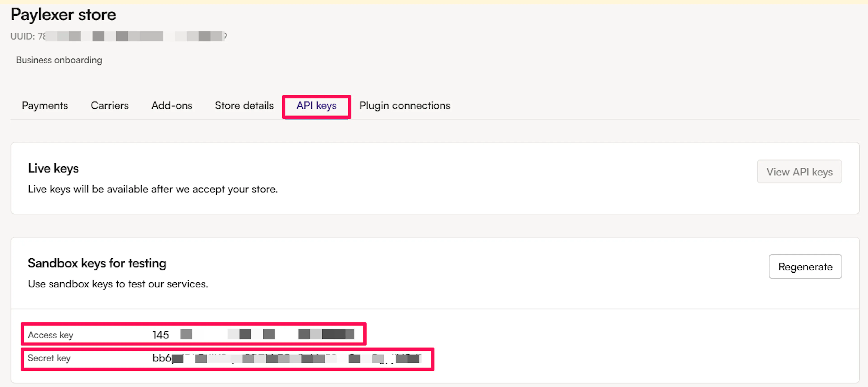Go to the Store details tab
This screenshot has width=868, height=387.
pyautogui.click(x=244, y=106)
